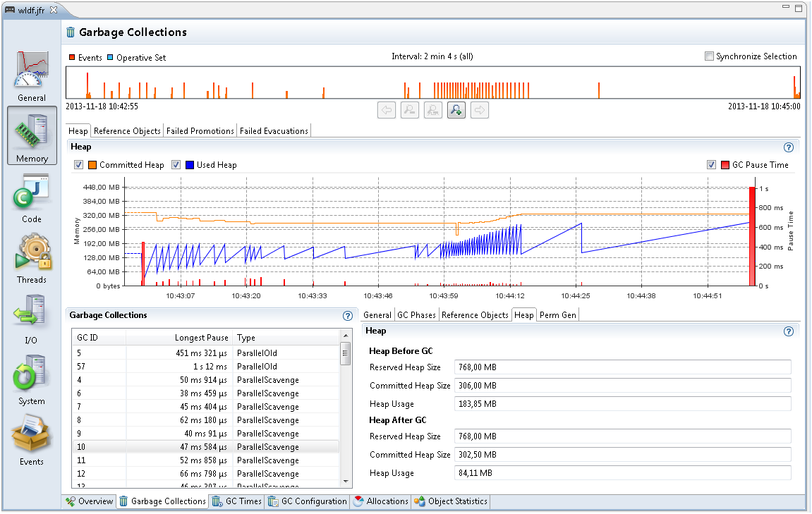Image resolution: width=812 pixels, height=514 pixels.
Task: Open the Allocations bottom tab
Action: (380, 501)
